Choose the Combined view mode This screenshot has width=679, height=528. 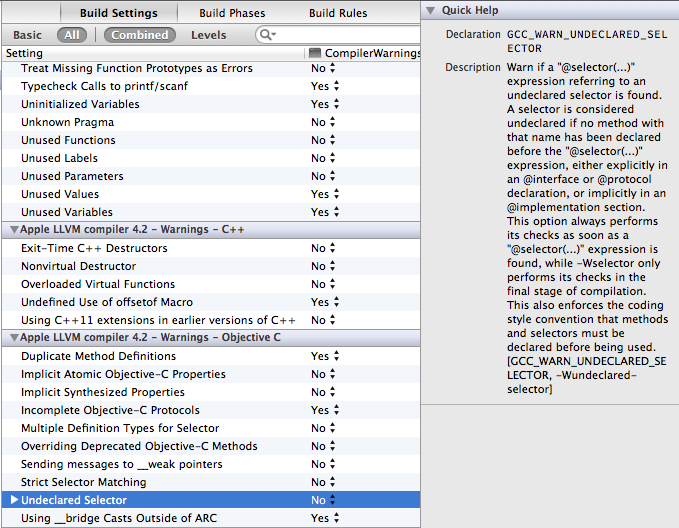click(139, 35)
